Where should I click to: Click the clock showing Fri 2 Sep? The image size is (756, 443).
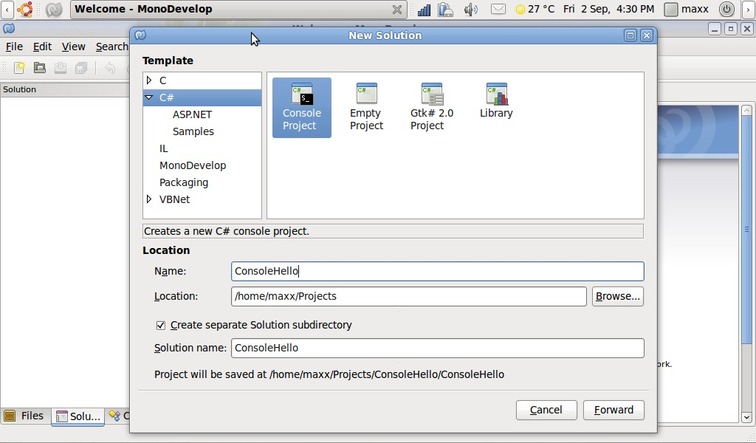[x=608, y=9]
